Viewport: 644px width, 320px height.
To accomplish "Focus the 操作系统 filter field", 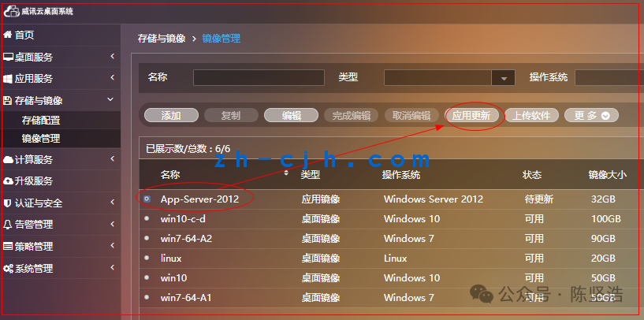I will coord(609,78).
